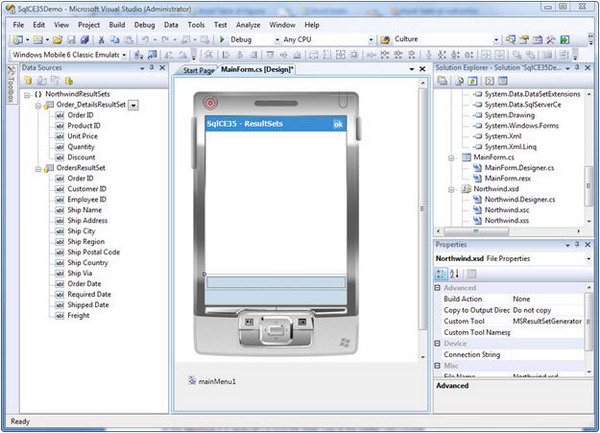The height and width of the screenshot is (433, 600).
Task: Open the Culture combo box dropdown
Action: pyautogui.click(x=496, y=40)
